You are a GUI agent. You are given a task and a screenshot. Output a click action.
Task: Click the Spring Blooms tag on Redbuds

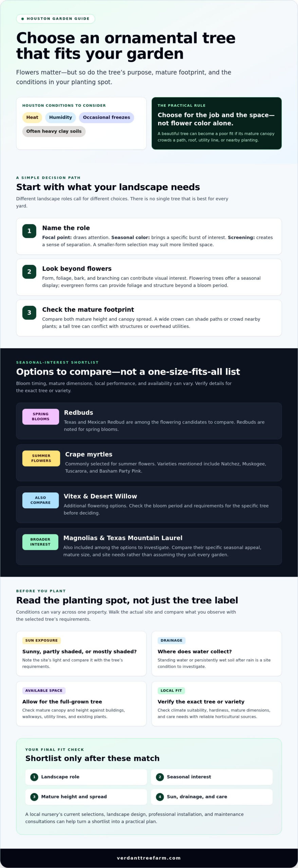[x=41, y=416]
